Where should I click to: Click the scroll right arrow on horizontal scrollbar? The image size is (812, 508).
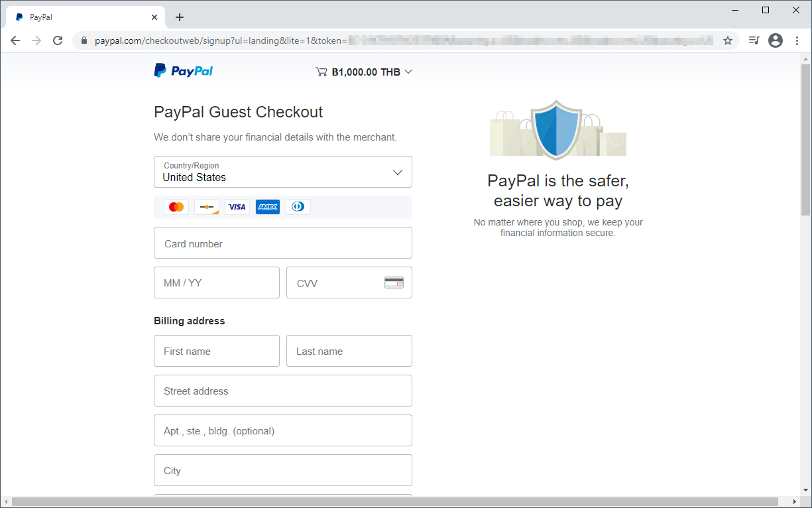794,502
